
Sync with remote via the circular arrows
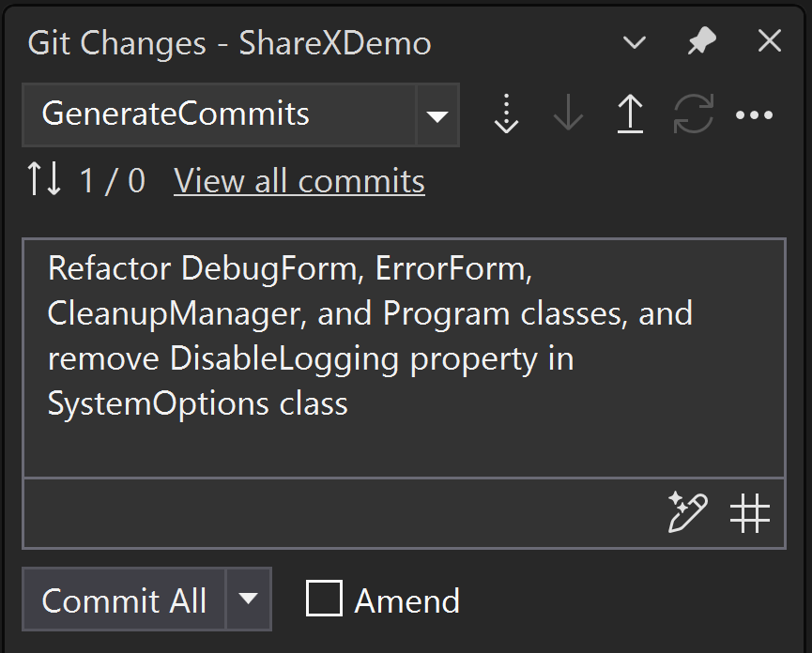coord(693,114)
